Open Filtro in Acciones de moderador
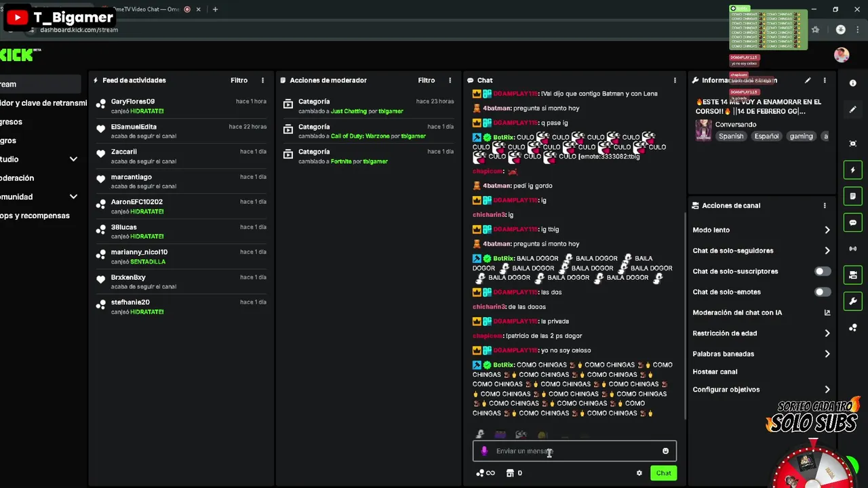The image size is (868, 488). pyautogui.click(x=426, y=80)
